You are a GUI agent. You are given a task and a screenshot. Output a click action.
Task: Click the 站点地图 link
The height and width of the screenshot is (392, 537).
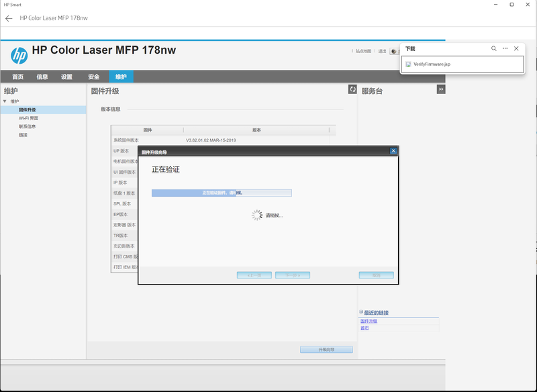[363, 51]
